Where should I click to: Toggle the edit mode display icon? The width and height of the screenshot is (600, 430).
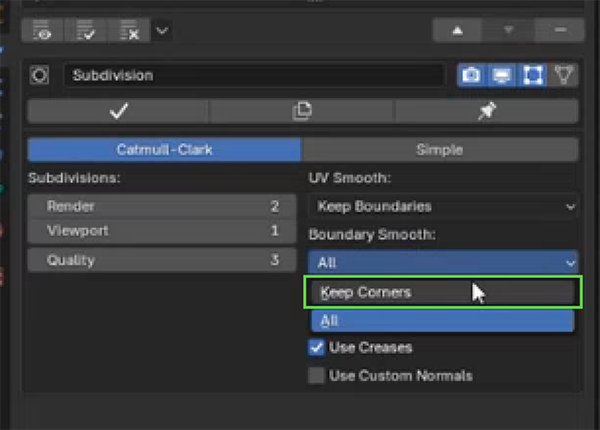[x=532, y=75]
